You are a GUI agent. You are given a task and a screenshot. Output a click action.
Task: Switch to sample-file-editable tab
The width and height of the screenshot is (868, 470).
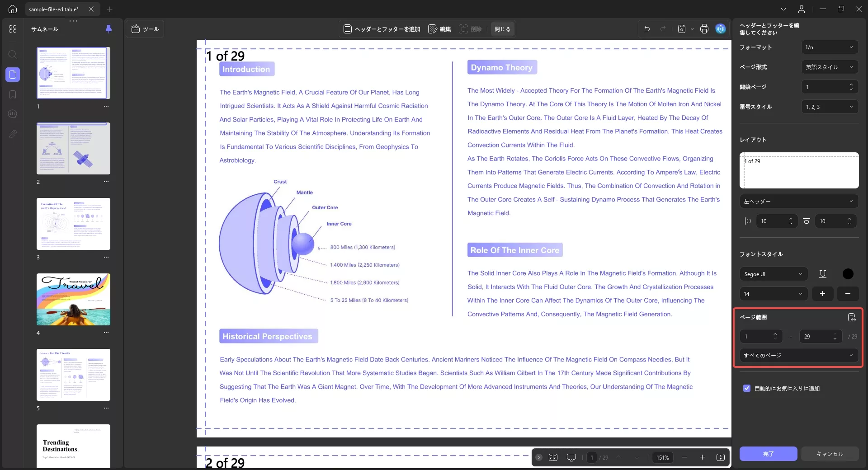pyautogui.click(x=54, y=9)
